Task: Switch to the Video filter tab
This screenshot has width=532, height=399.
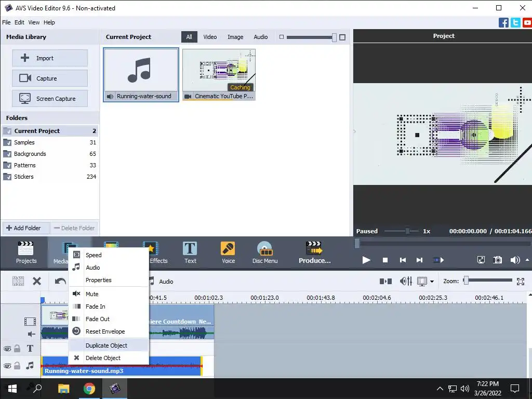Action: point(210,37)
